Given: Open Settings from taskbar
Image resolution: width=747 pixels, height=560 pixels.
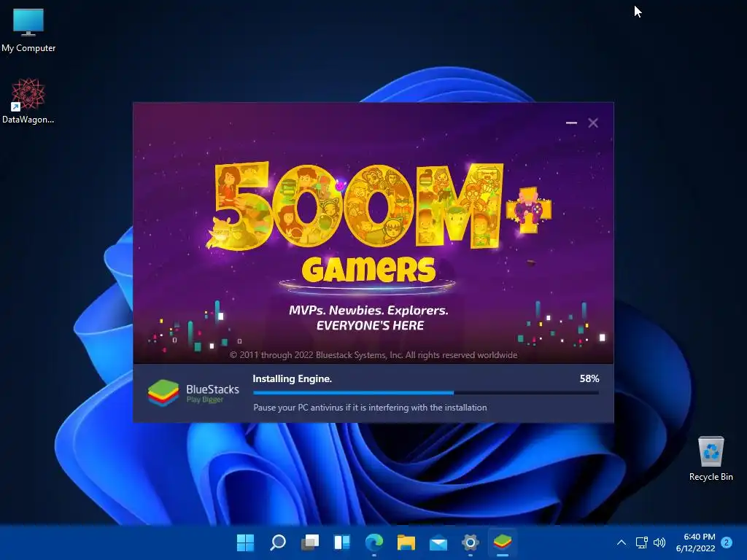Looking at the screenshot, I should pos(471,542).
